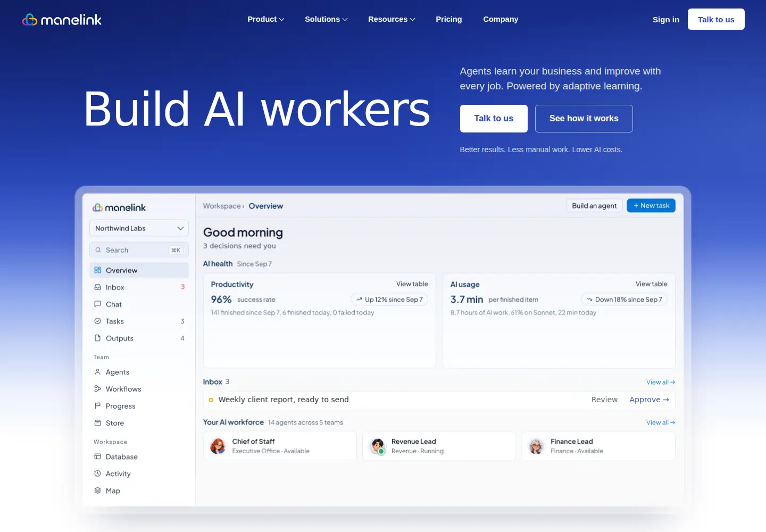Click the Outputs document icon
Viewport: 766px width, 532px height.
click(98, 338)
